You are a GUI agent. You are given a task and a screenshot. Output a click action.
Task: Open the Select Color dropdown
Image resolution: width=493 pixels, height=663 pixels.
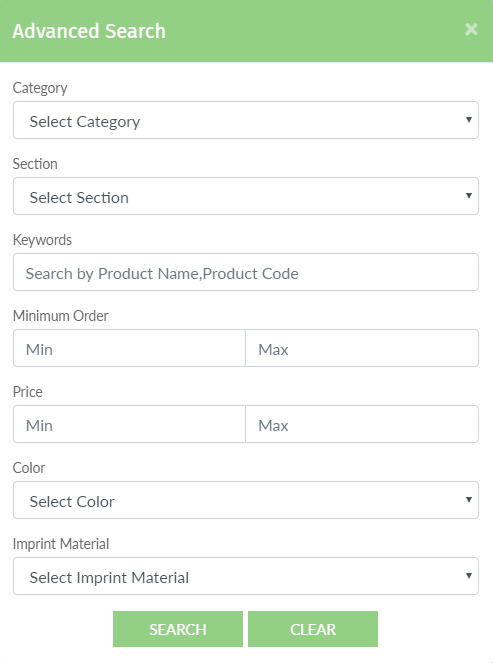click(246, 500)
